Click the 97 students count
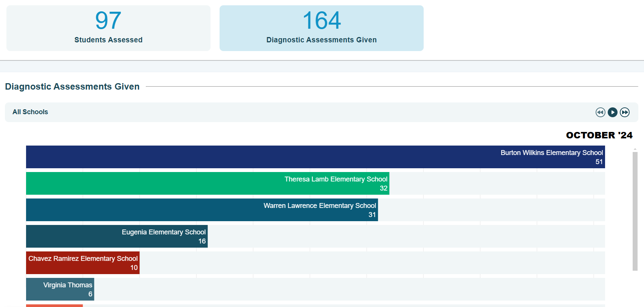 (x=108, y=20)
